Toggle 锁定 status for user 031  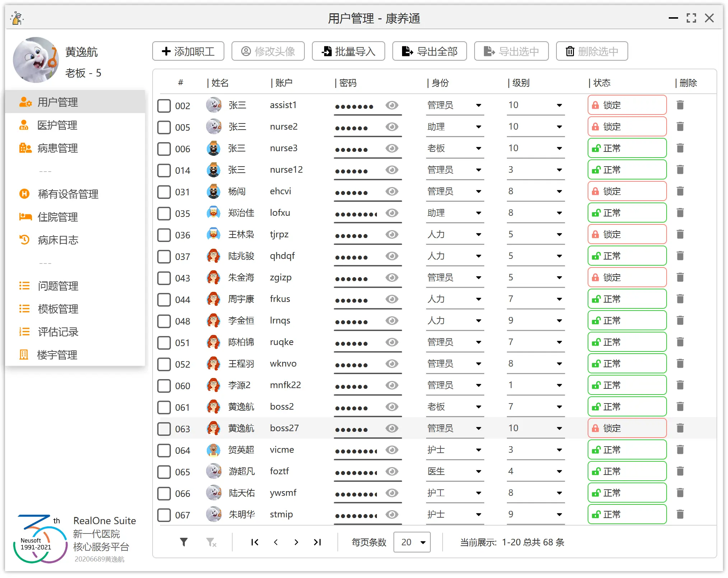click(x=627, y=191)
